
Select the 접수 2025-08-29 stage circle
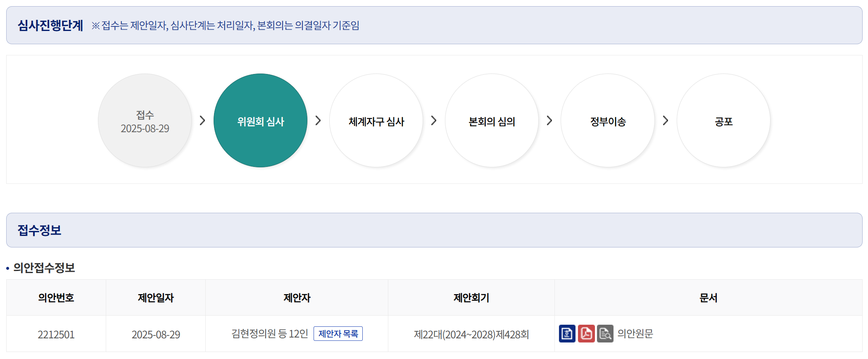pos(145,121)
